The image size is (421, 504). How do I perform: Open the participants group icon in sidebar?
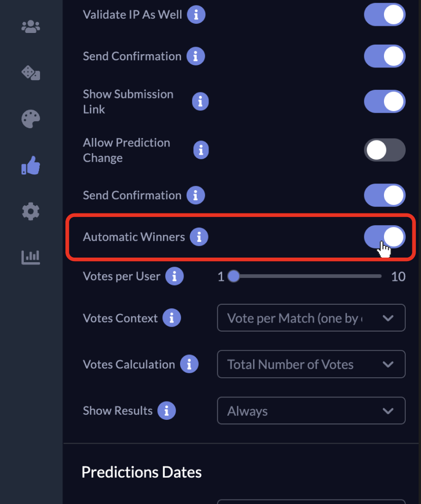[30, 26]
